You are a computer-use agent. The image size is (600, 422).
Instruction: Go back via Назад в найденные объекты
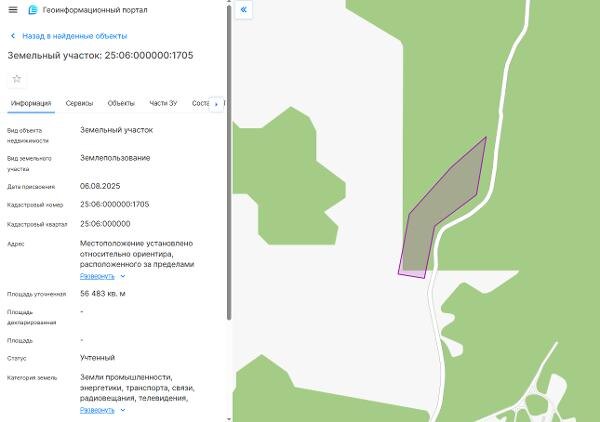point(74,36)
